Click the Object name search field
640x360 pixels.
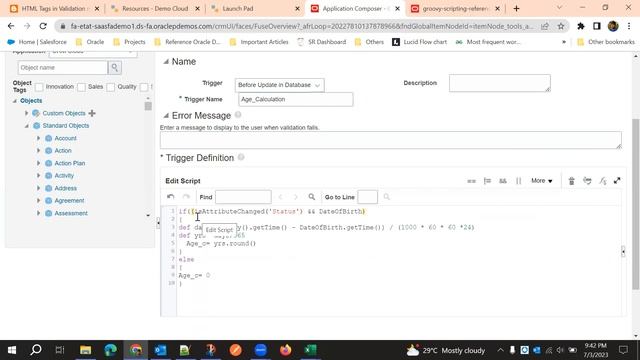point(63,68)
